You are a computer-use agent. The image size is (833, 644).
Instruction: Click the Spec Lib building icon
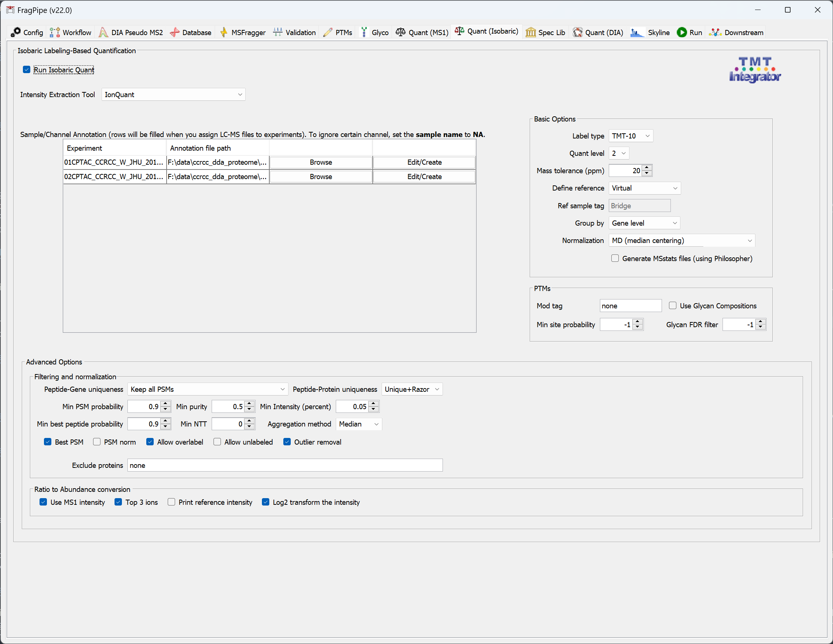pos(530,32)
